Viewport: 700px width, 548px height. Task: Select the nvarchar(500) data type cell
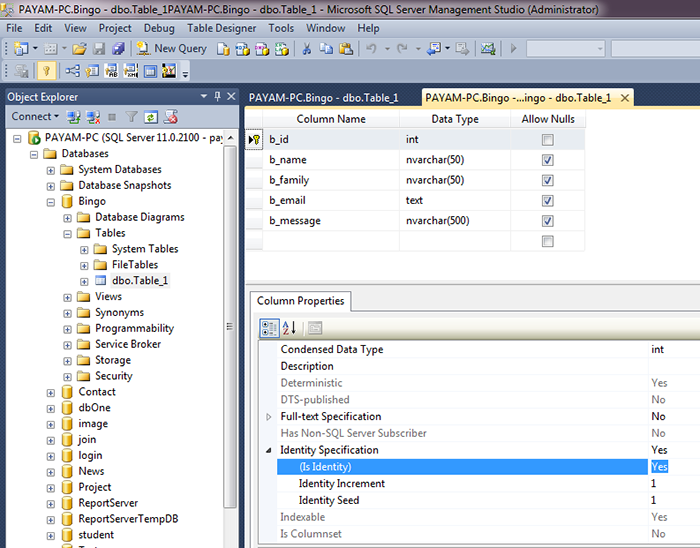click(x=454, y=220)
